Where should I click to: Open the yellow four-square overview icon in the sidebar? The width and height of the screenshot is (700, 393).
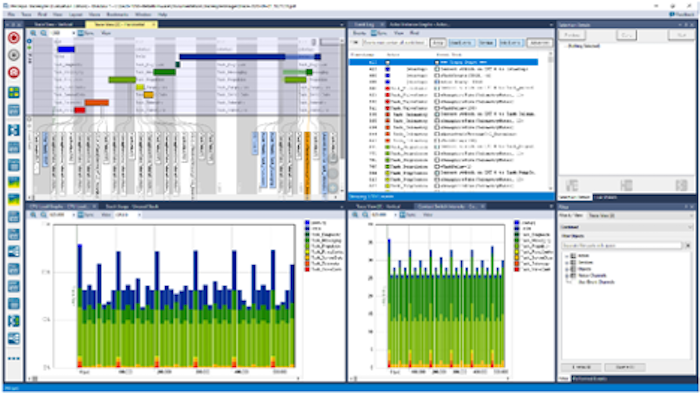click(14, 92)
